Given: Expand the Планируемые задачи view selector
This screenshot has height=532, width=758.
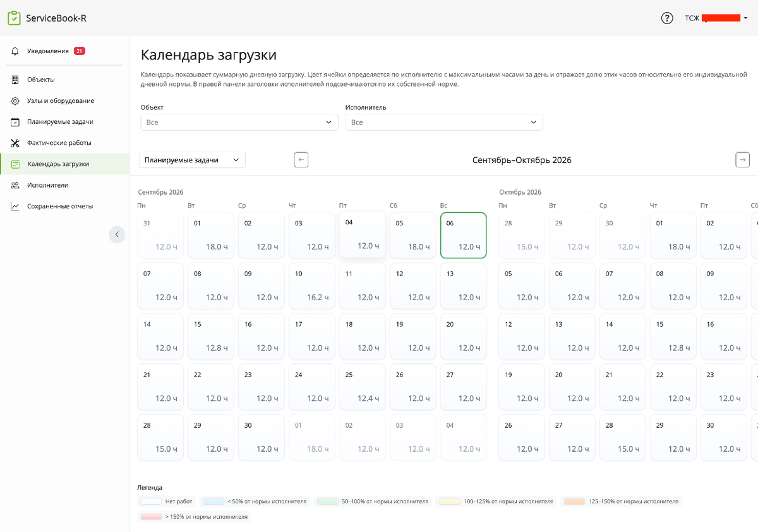Looking at the screenshot, I should click(192, 160).
